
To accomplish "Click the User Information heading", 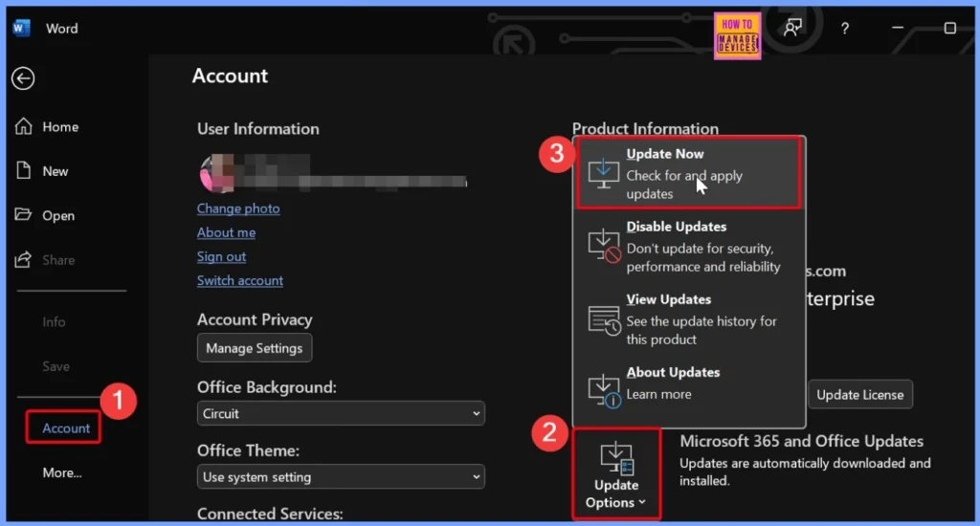I will click(258, 129).
